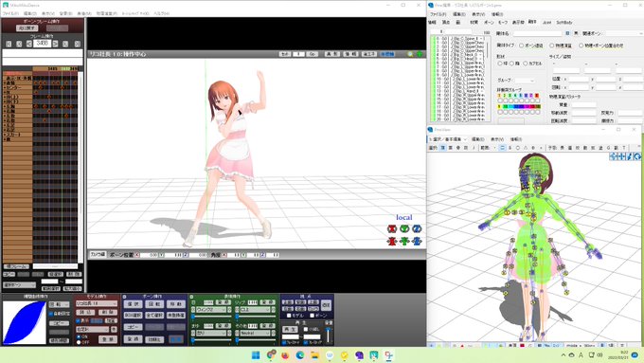This screenshot has width=644, height=363.
Task: Switch to Joint tab in PMX editor
Action: point(547,22)
